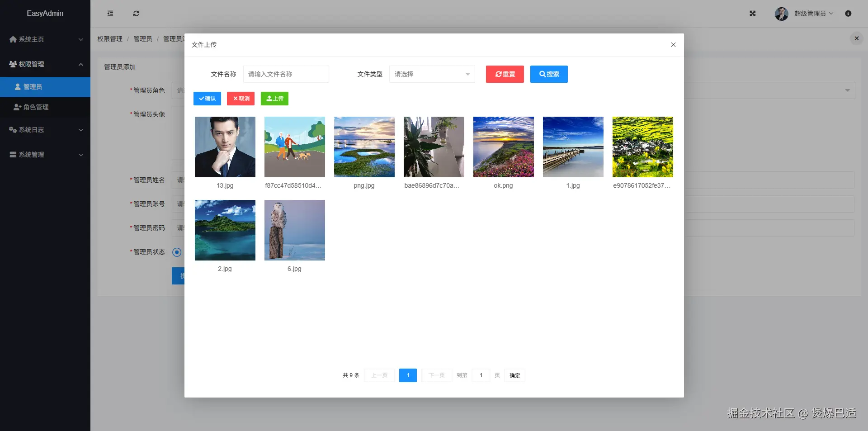Expand the 系统日志 sidebar menu chevron
The width and height of the screenshot is (868, 431).
click(81, 130)
